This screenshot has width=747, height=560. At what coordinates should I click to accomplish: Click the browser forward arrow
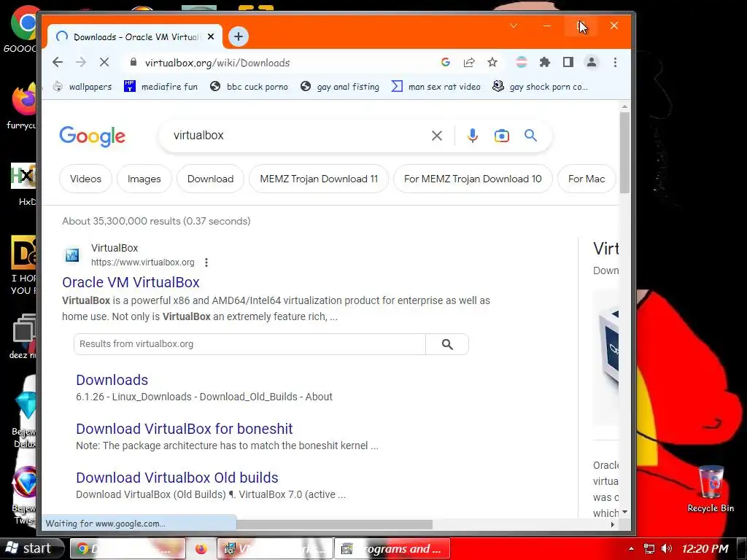click(x=81, y=63)
